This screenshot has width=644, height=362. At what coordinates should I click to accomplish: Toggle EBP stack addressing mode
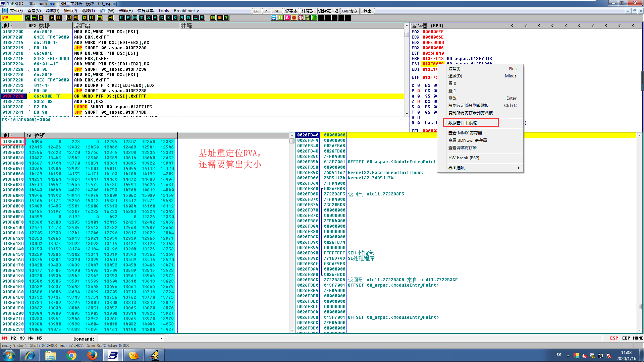(x=626, y=338)
